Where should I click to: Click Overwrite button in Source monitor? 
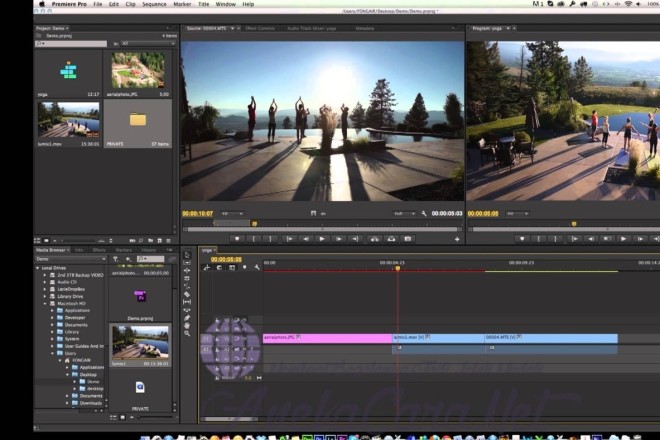(391, 239)
